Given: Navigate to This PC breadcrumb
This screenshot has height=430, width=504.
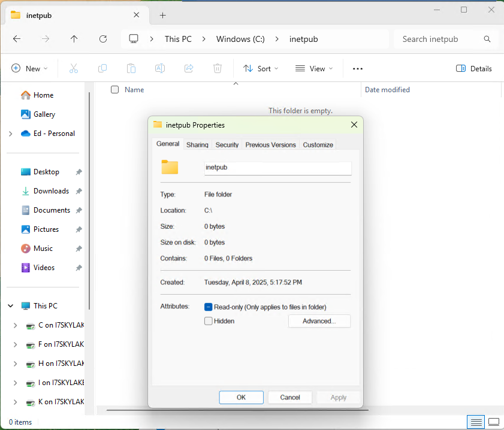Looking at the screenshot, I should pos(178,39).
